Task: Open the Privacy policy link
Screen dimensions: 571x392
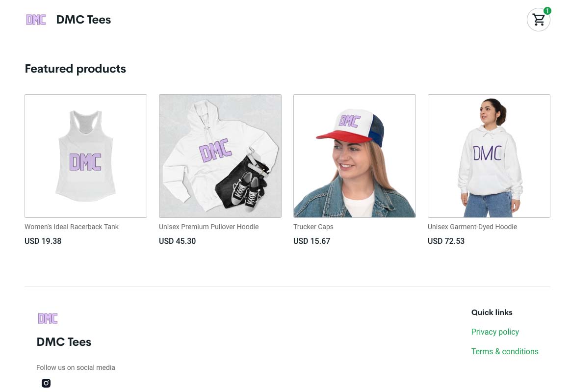Action: [495, 332]
